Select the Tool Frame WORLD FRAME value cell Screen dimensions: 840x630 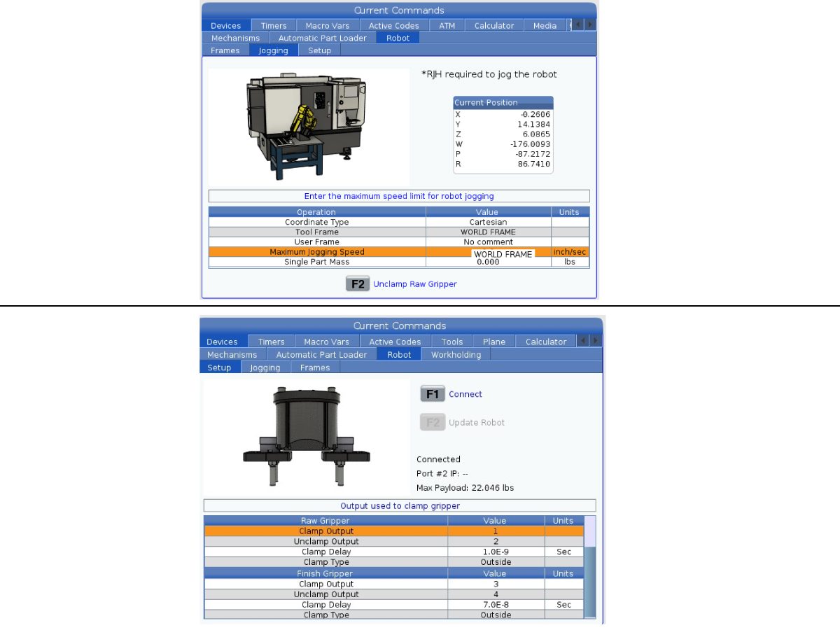487,232
